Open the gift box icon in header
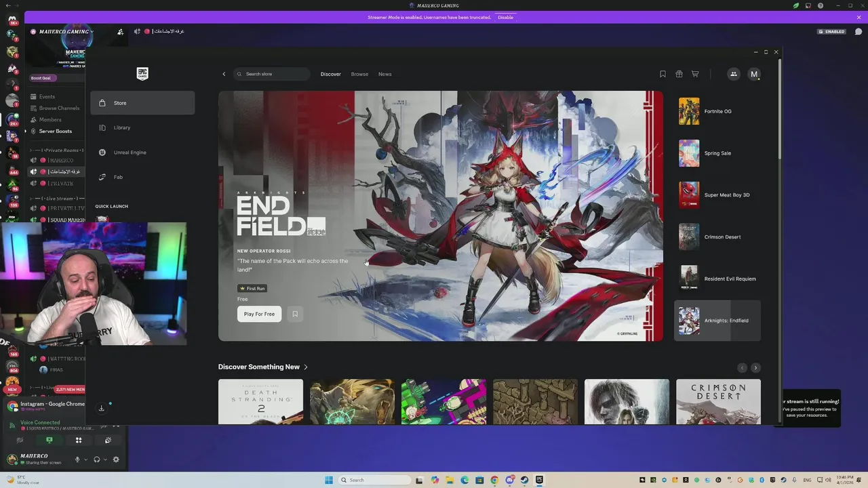The image size is (868, 488). coord(679,74)
